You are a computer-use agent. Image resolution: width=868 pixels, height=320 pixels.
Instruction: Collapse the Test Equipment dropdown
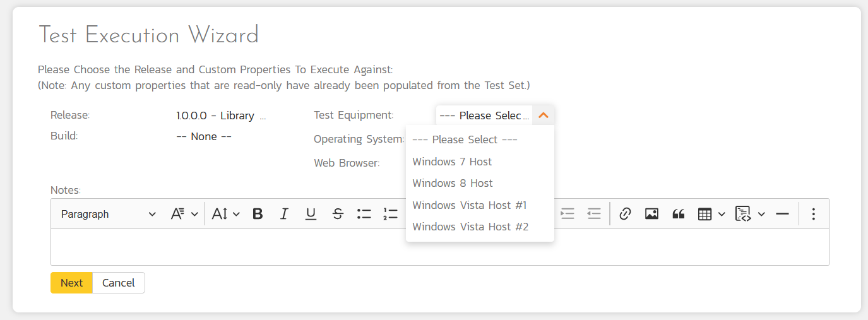[544, 116]
